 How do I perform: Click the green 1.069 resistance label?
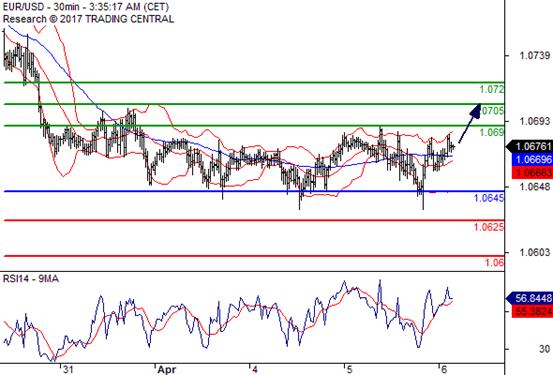click(492, 132)
